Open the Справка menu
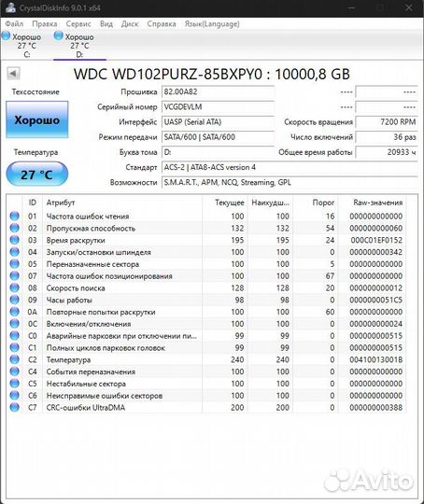424x504 pixels. pos(162,23)
